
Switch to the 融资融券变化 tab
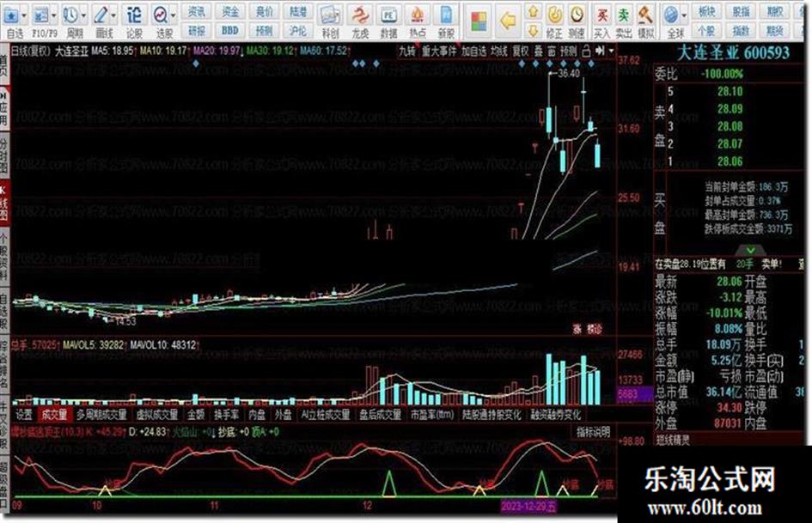click(556, 414)
